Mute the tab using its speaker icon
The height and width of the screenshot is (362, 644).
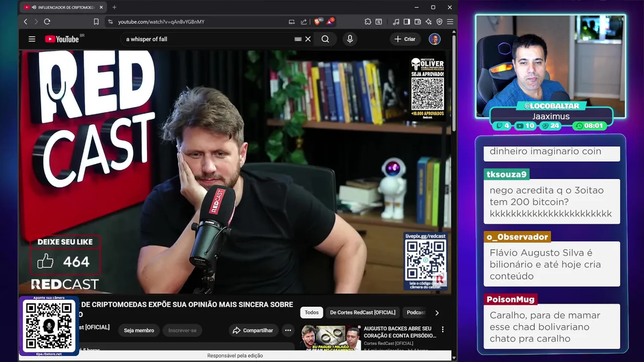pos(34,8)
